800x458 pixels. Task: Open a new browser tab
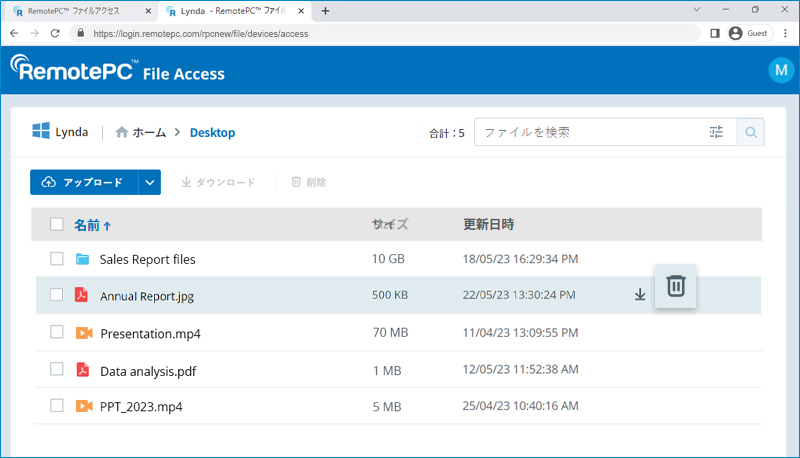click(x=326, y=11)
